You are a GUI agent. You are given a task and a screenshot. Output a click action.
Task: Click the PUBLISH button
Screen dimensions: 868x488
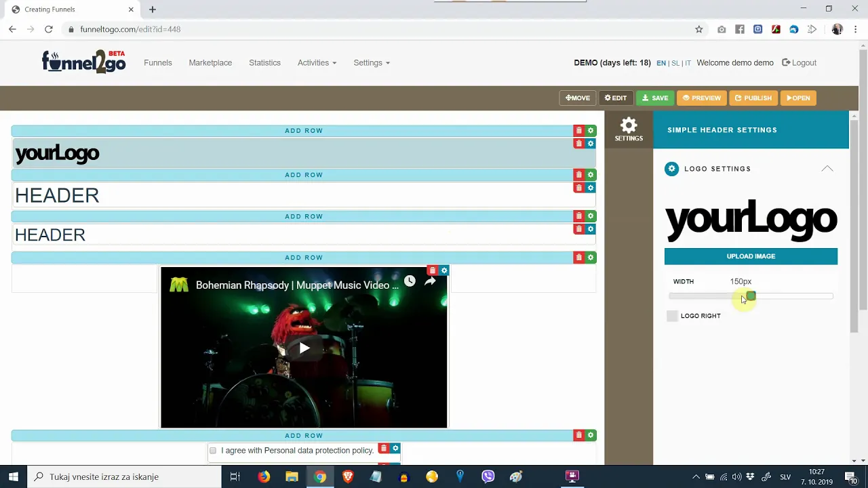click(753, 98)
